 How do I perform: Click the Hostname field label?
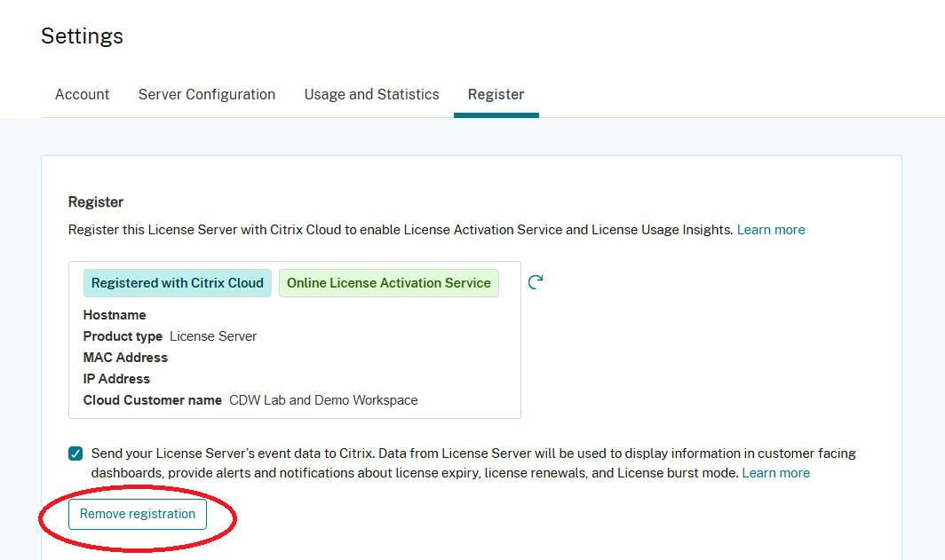point(115,315)
